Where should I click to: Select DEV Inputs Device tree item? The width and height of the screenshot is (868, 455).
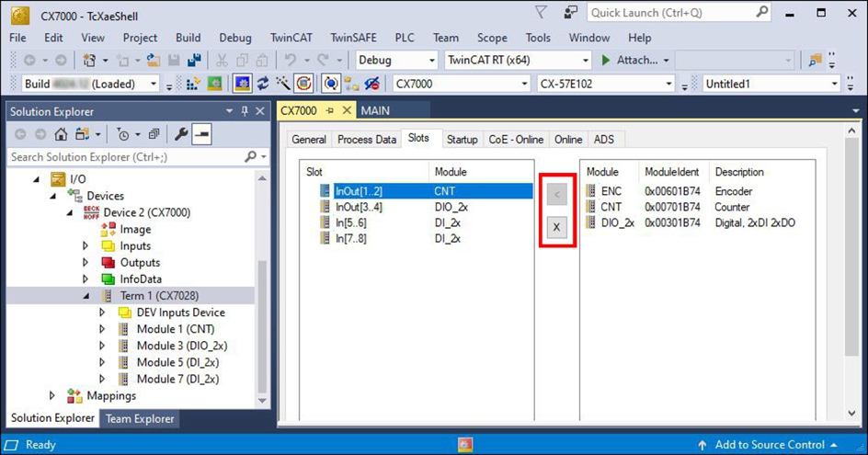point(180,313)
